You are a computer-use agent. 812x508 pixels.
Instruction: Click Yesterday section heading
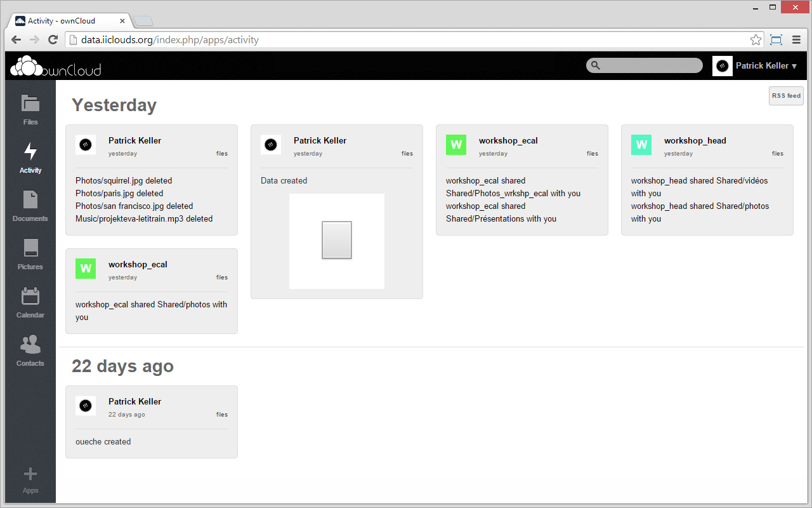[x=114, y=105]
